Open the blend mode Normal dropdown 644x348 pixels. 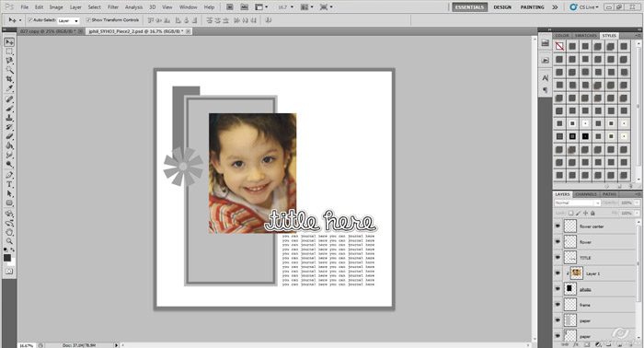point(578,203)
